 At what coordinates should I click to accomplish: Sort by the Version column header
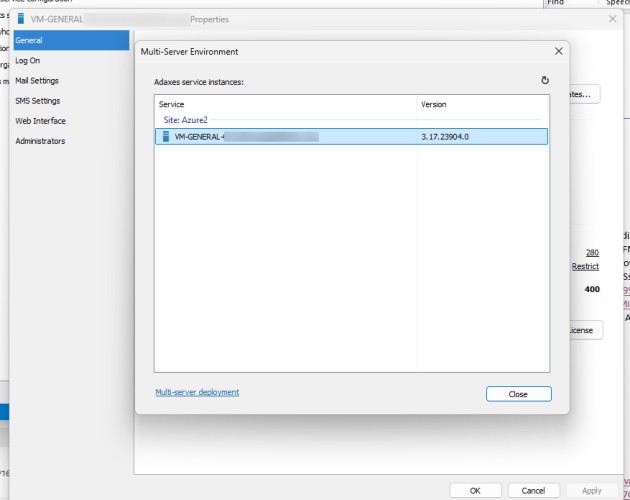pyautogui.click(x=482, y=104)
